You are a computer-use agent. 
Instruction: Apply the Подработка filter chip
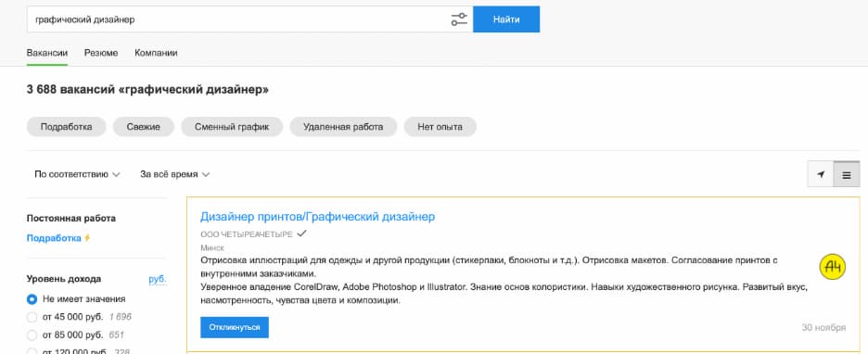66,127
